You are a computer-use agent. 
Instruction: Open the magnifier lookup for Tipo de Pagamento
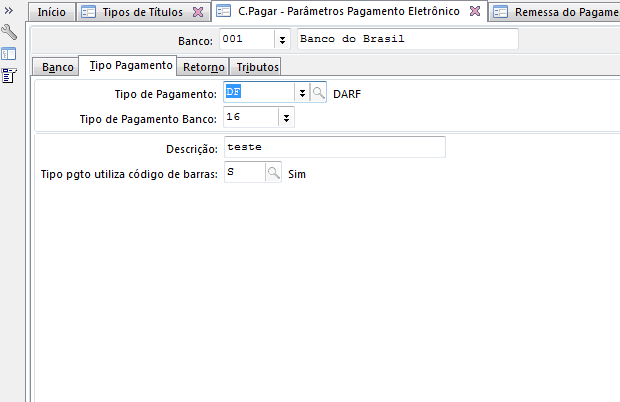[318, 92]
